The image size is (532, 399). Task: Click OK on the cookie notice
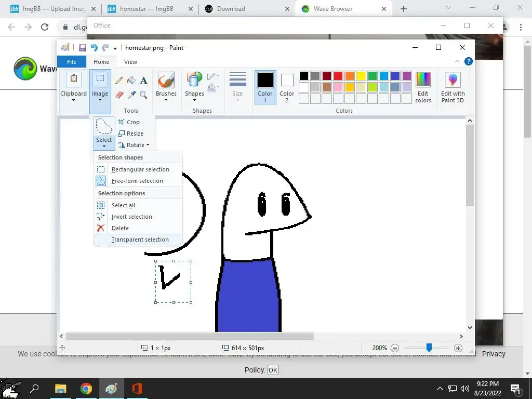point(273,370)
